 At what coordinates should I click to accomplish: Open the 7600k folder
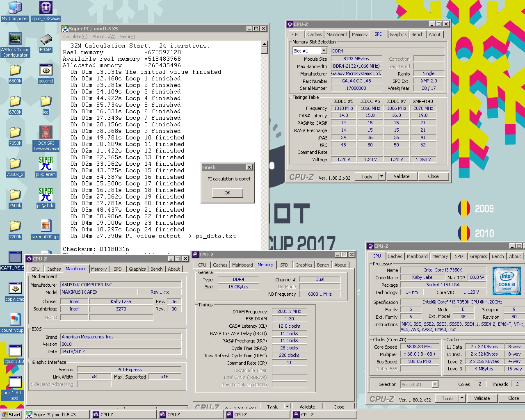[15, 199]
